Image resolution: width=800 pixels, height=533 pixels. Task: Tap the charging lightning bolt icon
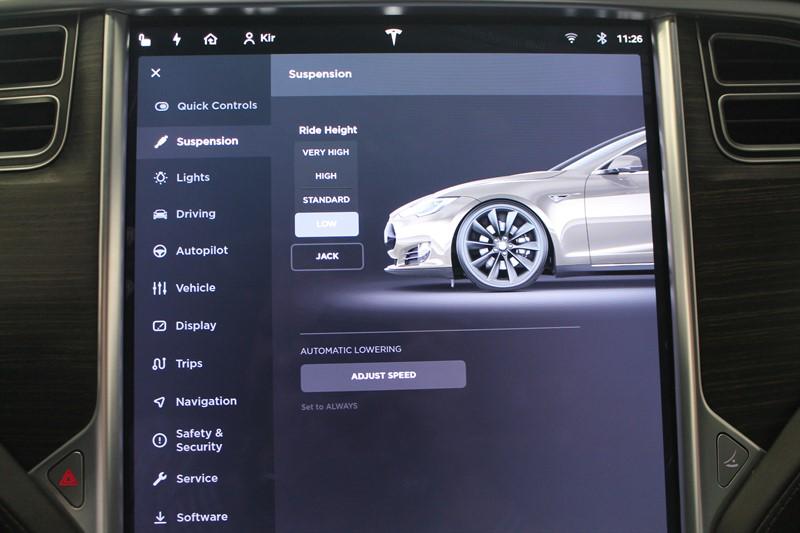177,39
